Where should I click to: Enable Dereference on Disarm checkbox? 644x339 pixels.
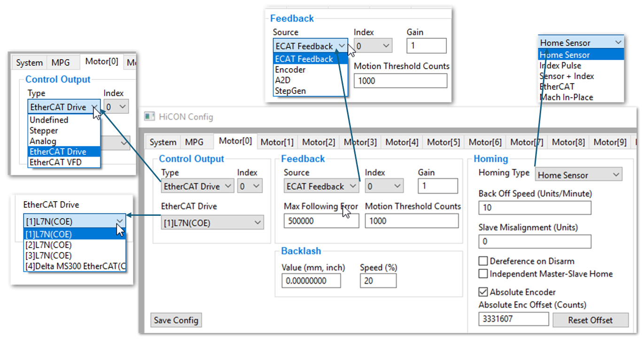pyautogui.click(x=483, y=261)
